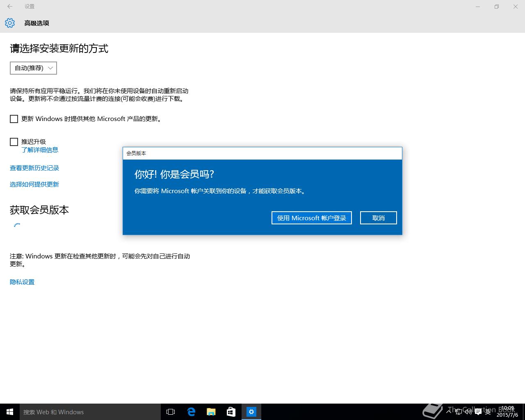
Task: Click the back arrow in Settings
Action: click(10, 7)
